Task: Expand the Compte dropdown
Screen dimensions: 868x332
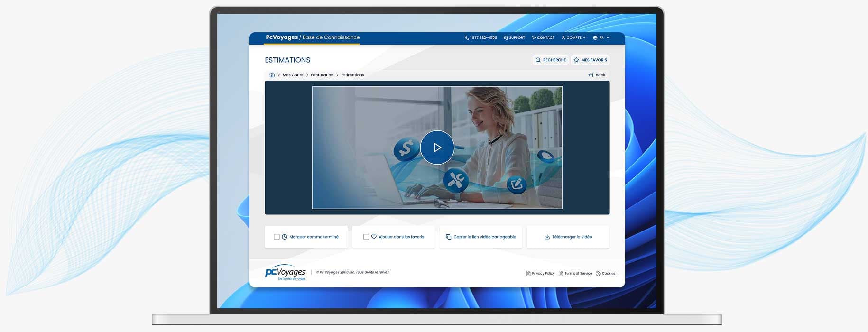Action: click(x=573, y=37)
